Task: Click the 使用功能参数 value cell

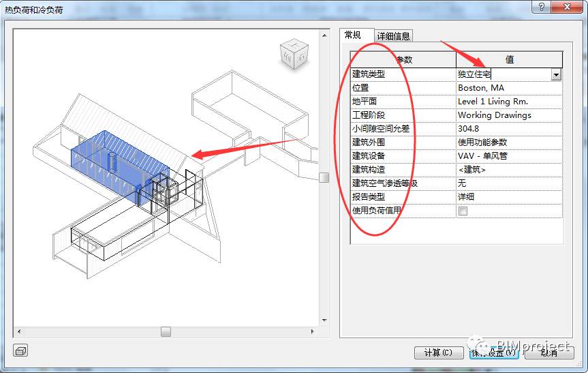Action: (x=509, y=143)
